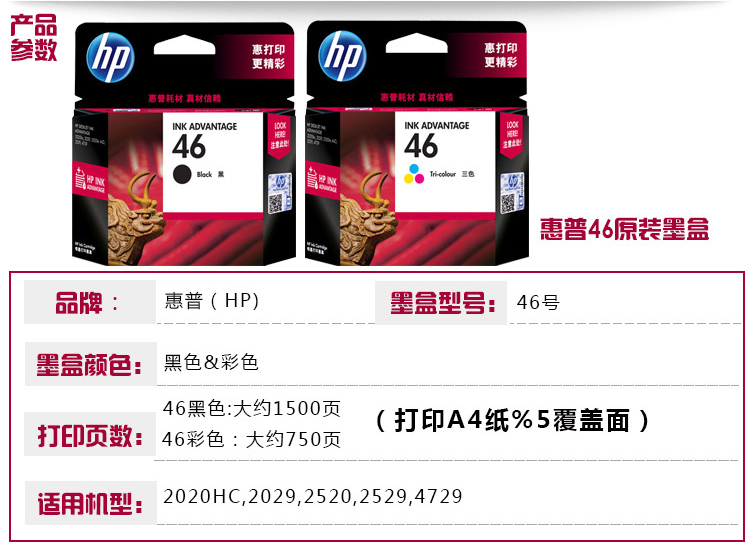The height and width of the screenshot is (547, 750).
Task: Select the black 46 ink cartridge image
Action: (x=184, y=143)
